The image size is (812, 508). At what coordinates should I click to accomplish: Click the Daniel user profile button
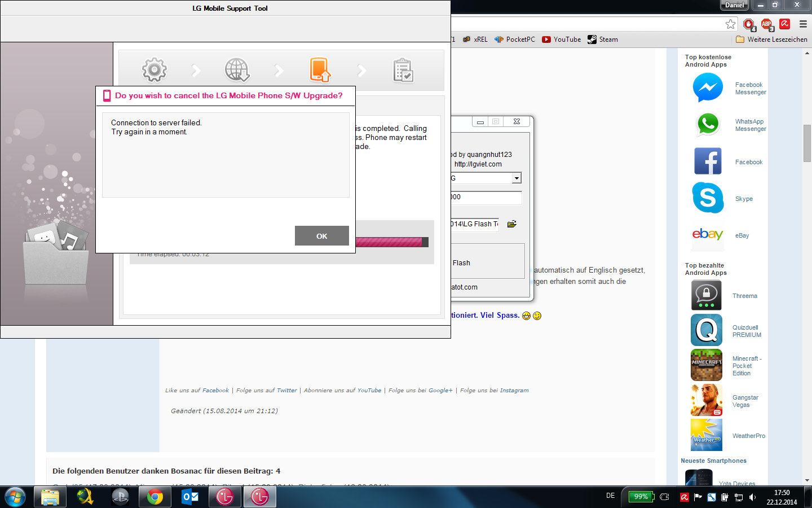coord(734,5)
